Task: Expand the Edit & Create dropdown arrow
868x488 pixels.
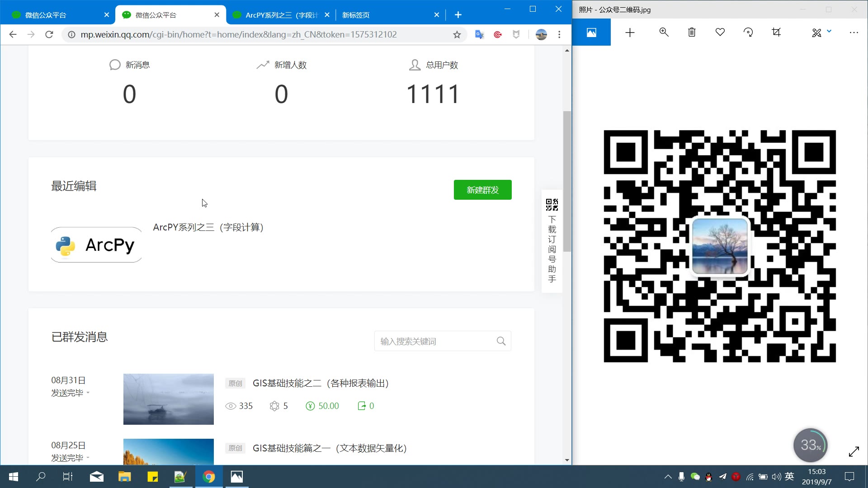Action: pyautogui.click(x=829, y=31)
